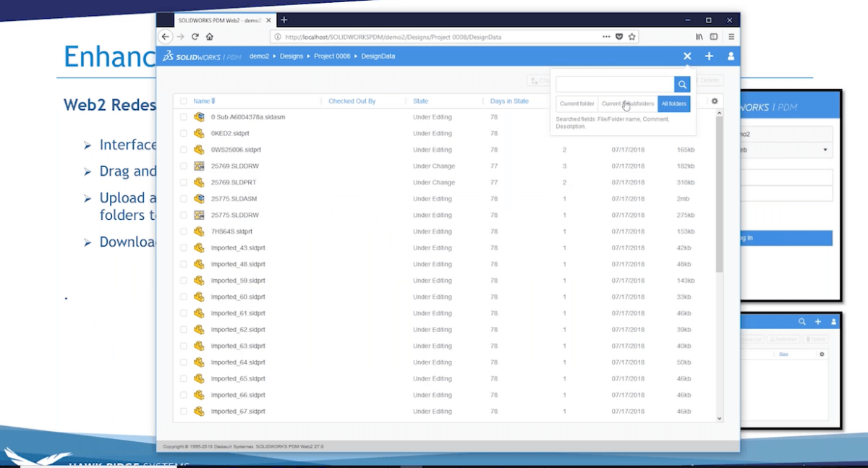Click into the search text field
The image size is (868, 468).
615,85
